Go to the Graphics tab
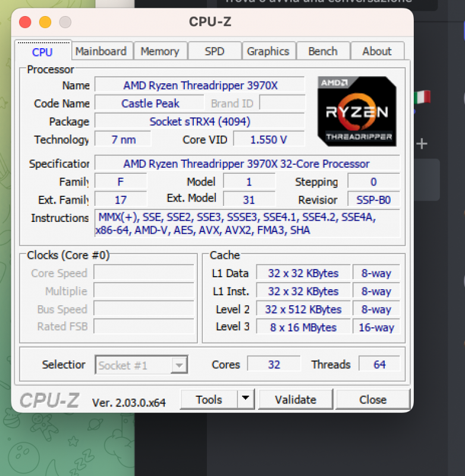This screenshot has width=465, height=476. (268, 51)
